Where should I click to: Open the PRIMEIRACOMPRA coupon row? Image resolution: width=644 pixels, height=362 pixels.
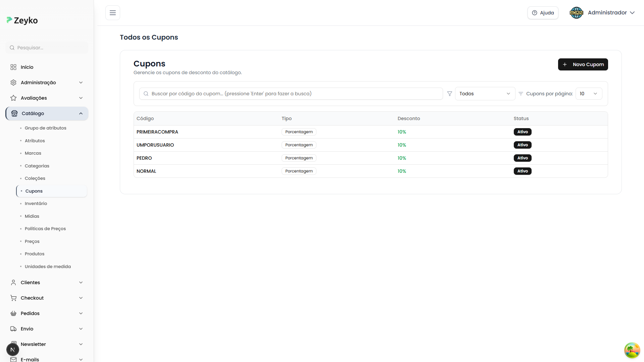(x=157, y=132)
